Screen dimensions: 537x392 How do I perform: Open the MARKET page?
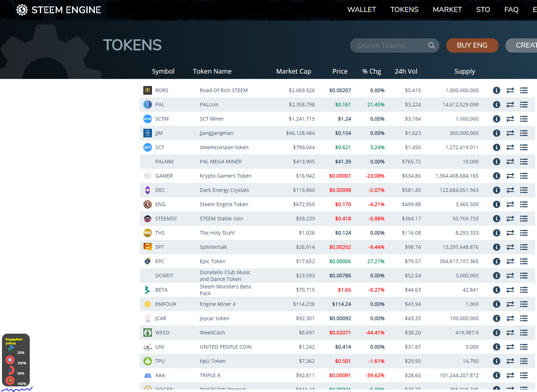click(447, 10)
